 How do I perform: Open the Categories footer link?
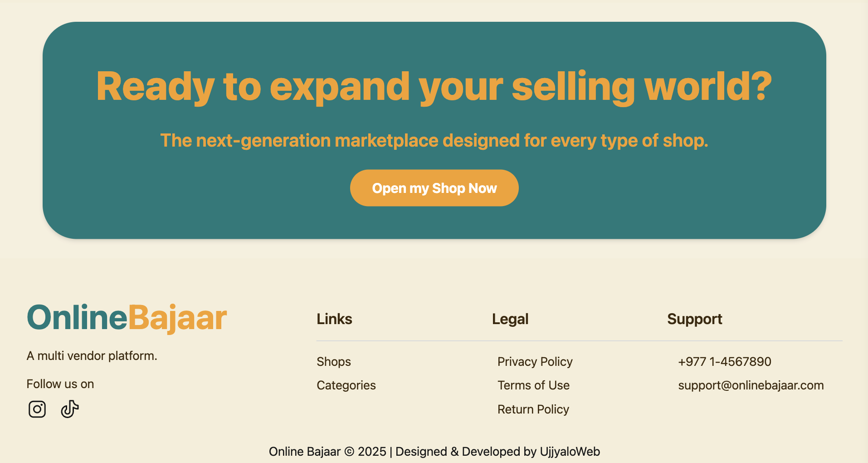pyautogui.click(x=346, y=385)
